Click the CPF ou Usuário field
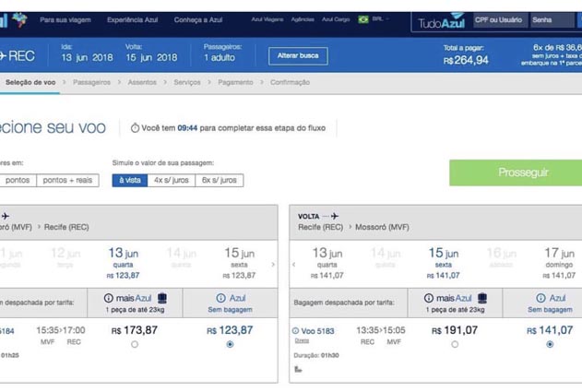Viewport: 582px width, 392px height. click(501, 20)
